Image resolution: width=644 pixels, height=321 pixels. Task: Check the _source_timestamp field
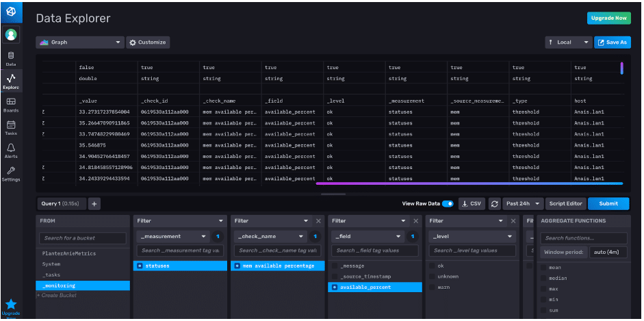(x=335, y=277)
